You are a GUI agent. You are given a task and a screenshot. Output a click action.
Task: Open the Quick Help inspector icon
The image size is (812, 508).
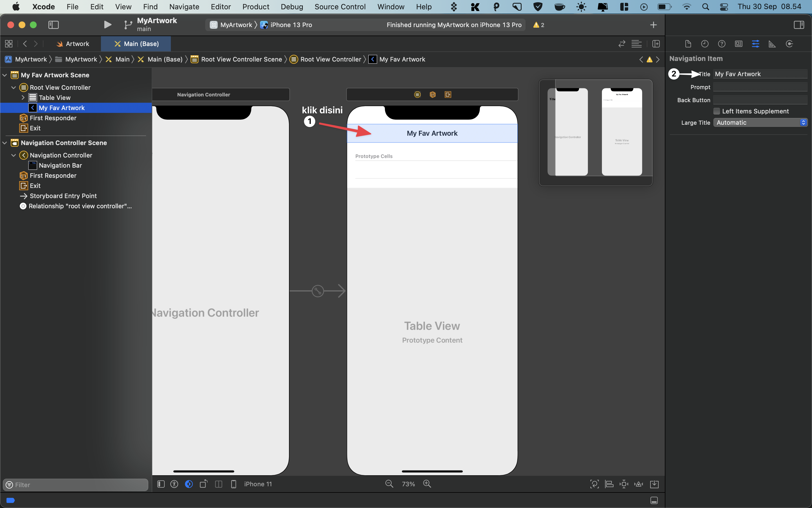click(721, 44)
